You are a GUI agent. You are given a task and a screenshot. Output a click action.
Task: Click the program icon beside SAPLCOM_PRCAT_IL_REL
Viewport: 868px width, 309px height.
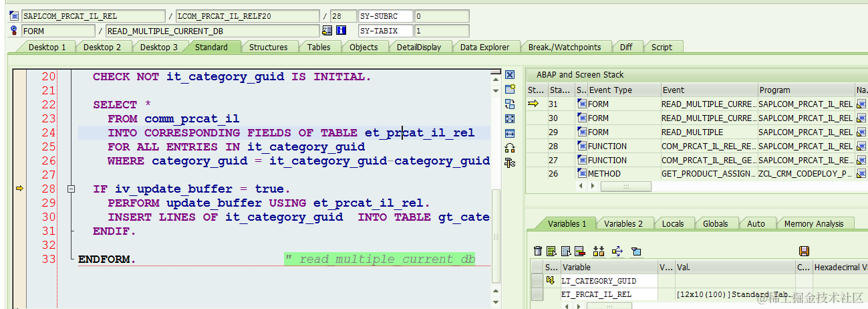(x=13, y=16)
